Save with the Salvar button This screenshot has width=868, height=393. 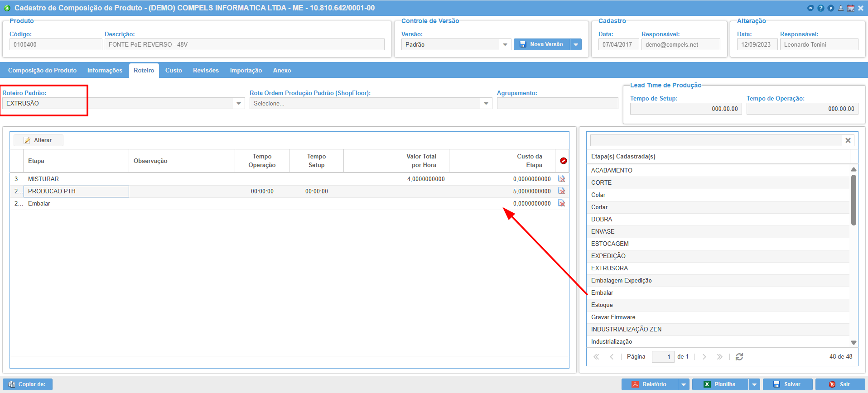tap(788, 384)
